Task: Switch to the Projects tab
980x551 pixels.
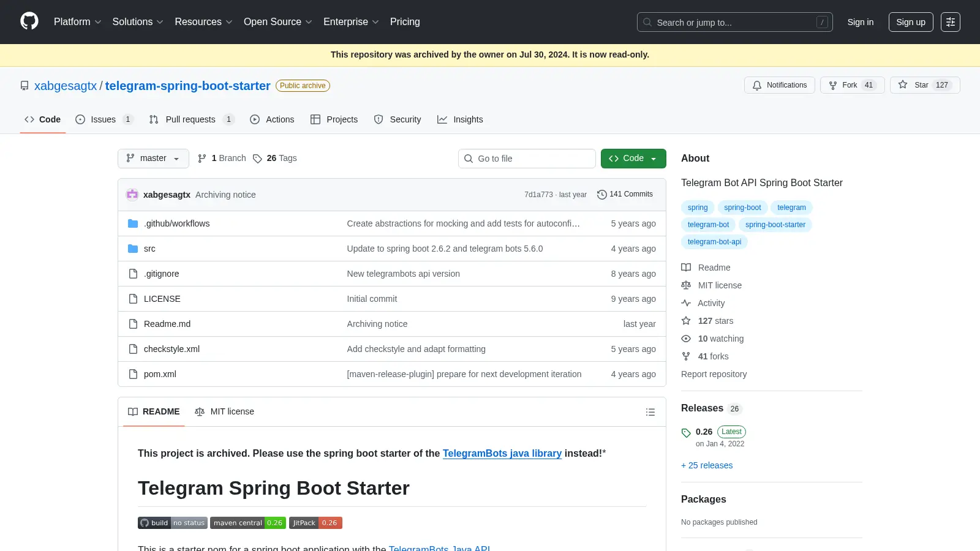Action: 334,119
